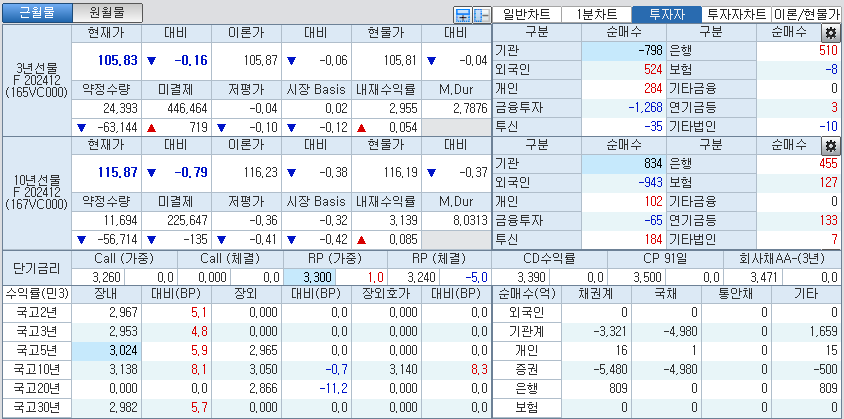This screenshot has width=844, height=419.
Task: Click bank net buy 455 cell
Action: (x=799, y=164)
